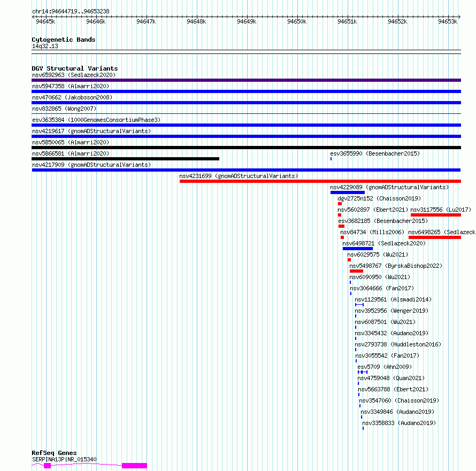Viewport: 476px width, 471px height.
Task: Click nsv470662 (Jakobsson2008) variant label
Action: (x=72, y=97)
